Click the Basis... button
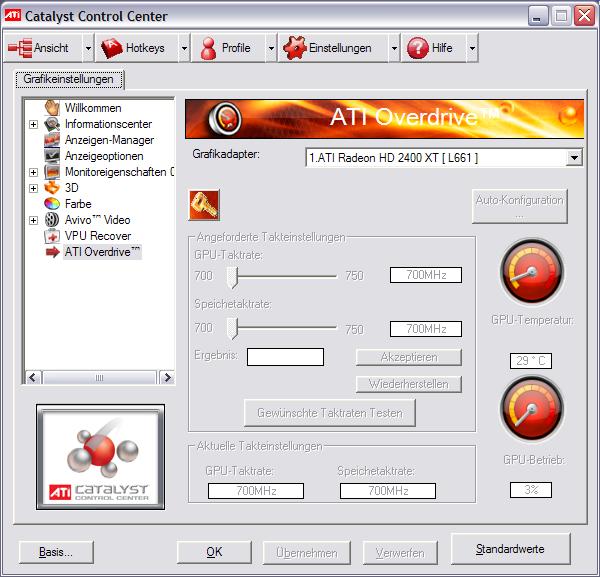 (x=56, y=552)
